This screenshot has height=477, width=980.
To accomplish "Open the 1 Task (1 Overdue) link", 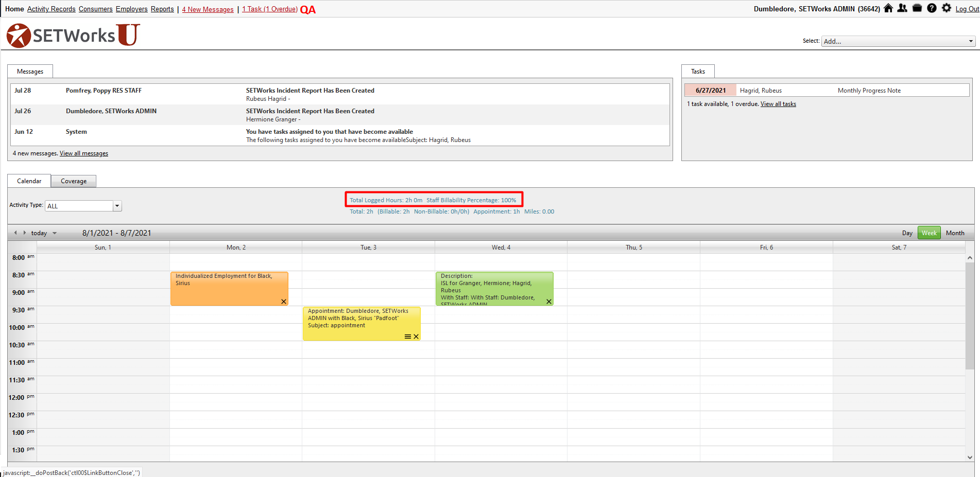I will pos(270,9).
